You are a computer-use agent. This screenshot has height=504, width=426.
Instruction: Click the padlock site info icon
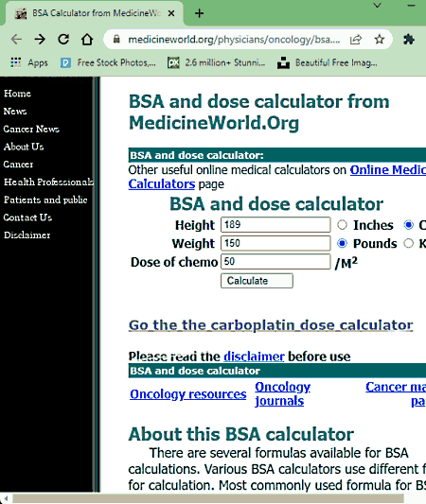coord(116,39)
